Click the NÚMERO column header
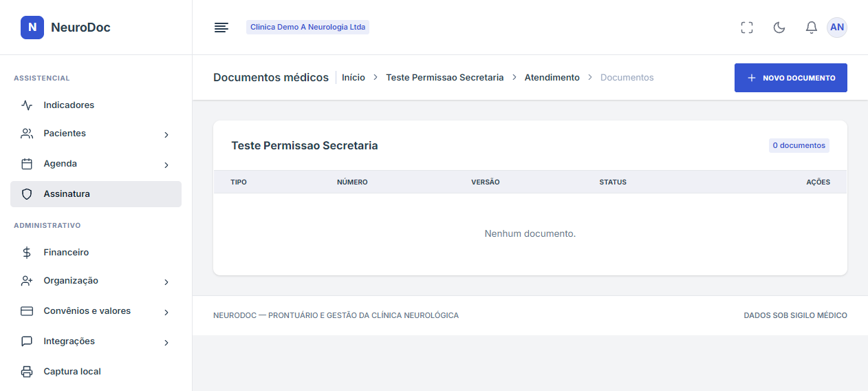 tap(352, 182)
